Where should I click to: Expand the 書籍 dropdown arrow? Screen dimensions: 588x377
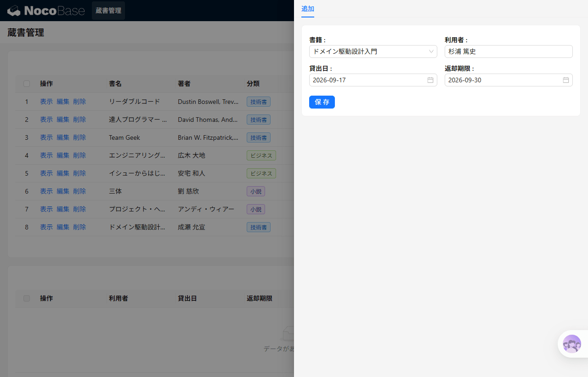pos(431,51)
